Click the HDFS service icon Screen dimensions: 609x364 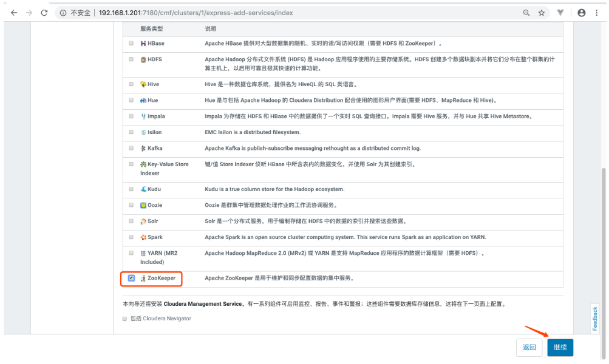pos(143,59)
